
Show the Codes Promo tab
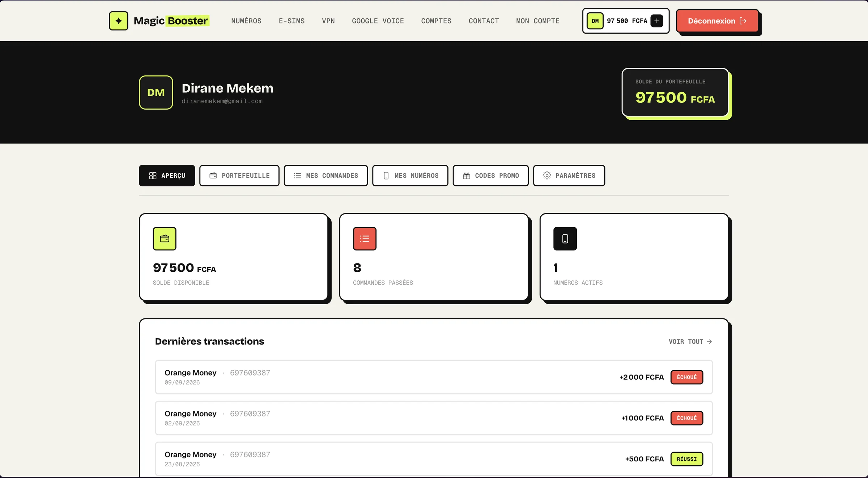(491, 175)
